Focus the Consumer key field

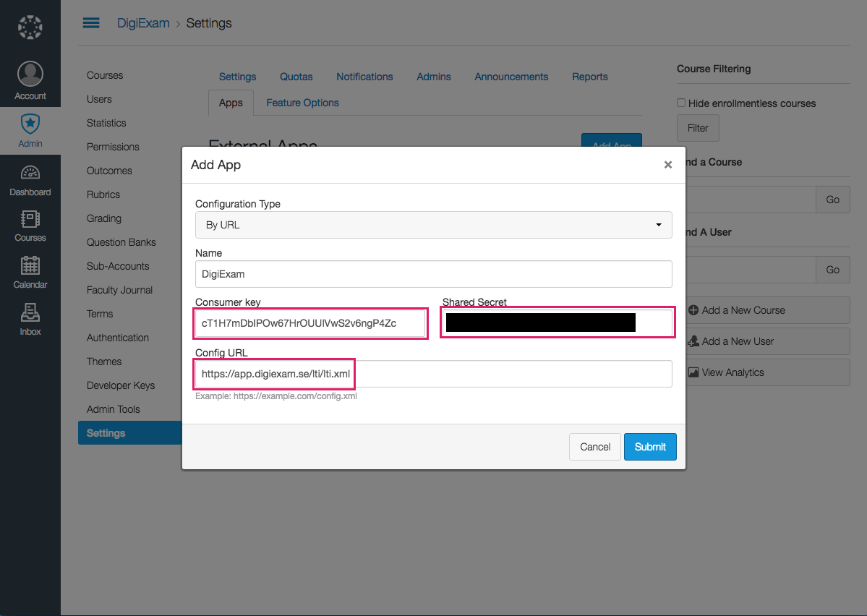tap(310, 323)
